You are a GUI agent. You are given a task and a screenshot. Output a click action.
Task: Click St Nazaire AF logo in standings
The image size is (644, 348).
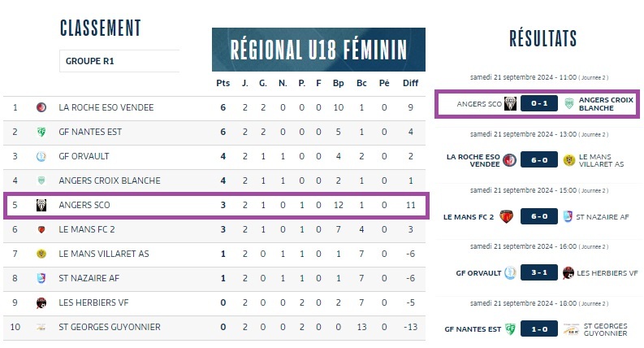tap(41, 278)
